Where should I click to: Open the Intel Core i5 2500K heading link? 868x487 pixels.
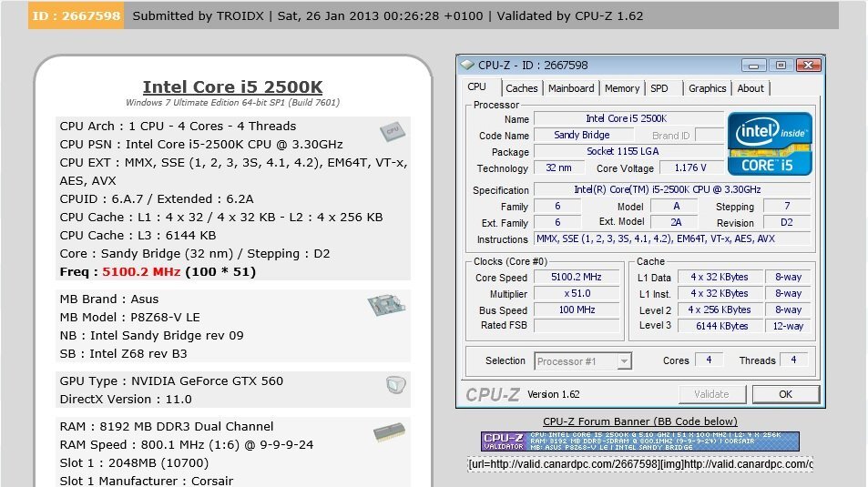tap(232, 87)
